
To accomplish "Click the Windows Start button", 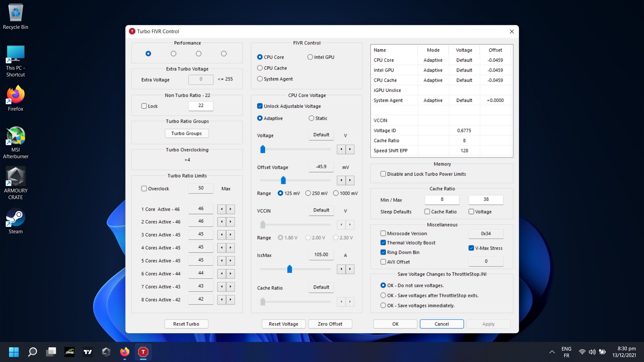I will pos(14,352).
